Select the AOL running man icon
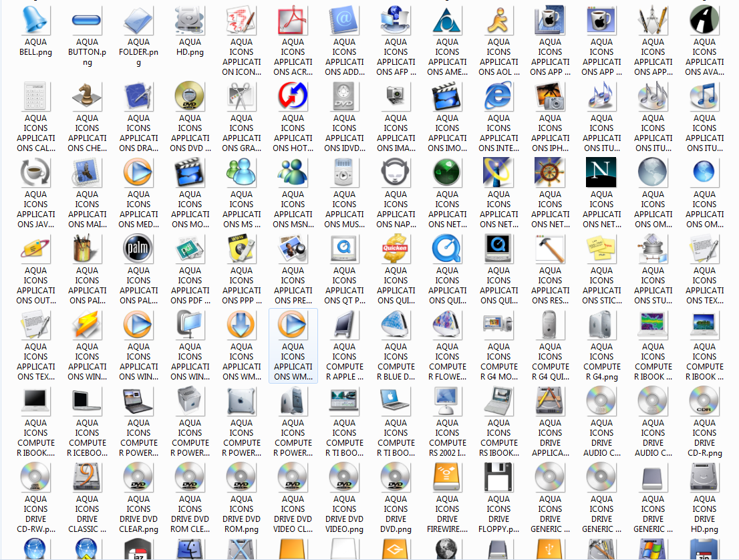The height and width of the screenshot is (560, 739). coord(498,20)
